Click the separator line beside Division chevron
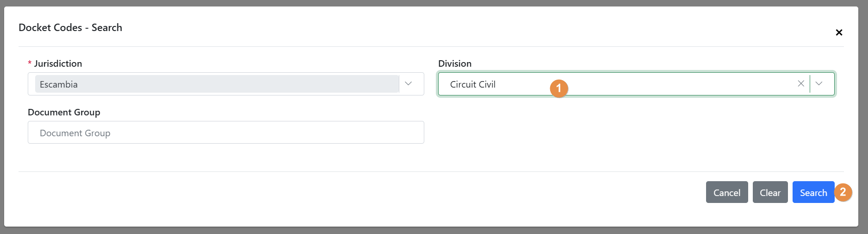 click(x=810, y=83)
